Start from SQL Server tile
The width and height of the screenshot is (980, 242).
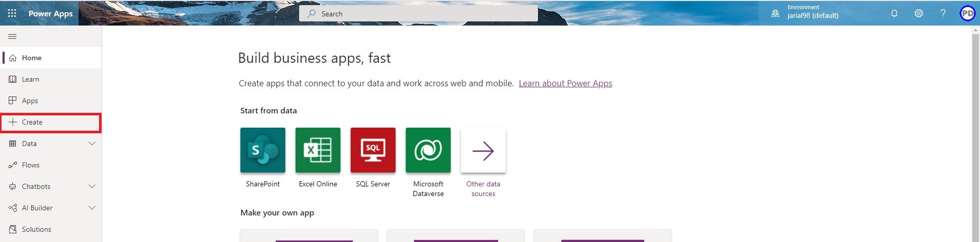click(373, 150)
